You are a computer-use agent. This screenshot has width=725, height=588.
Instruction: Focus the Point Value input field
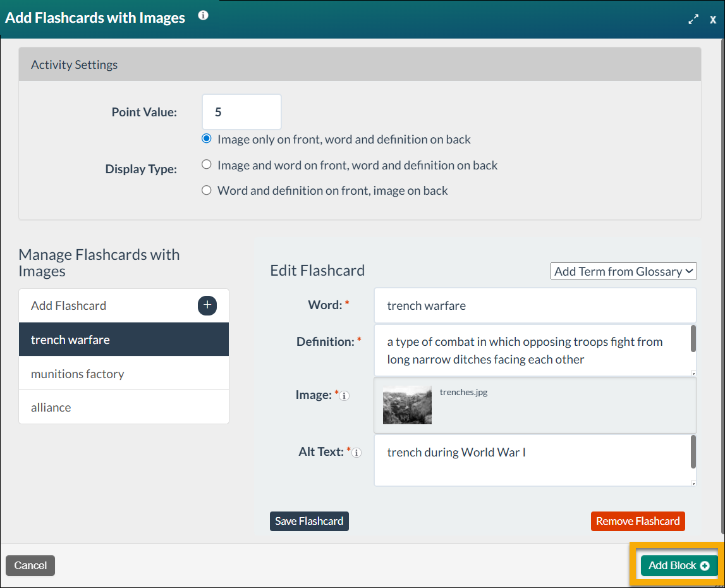(241, 112)
